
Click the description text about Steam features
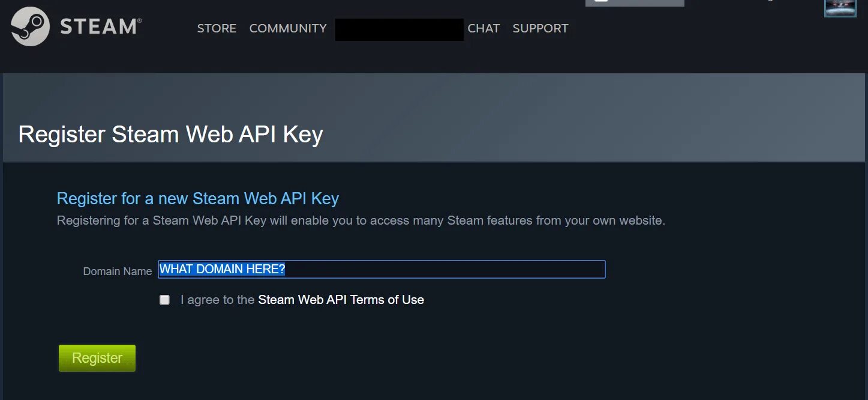click(361, 220)
